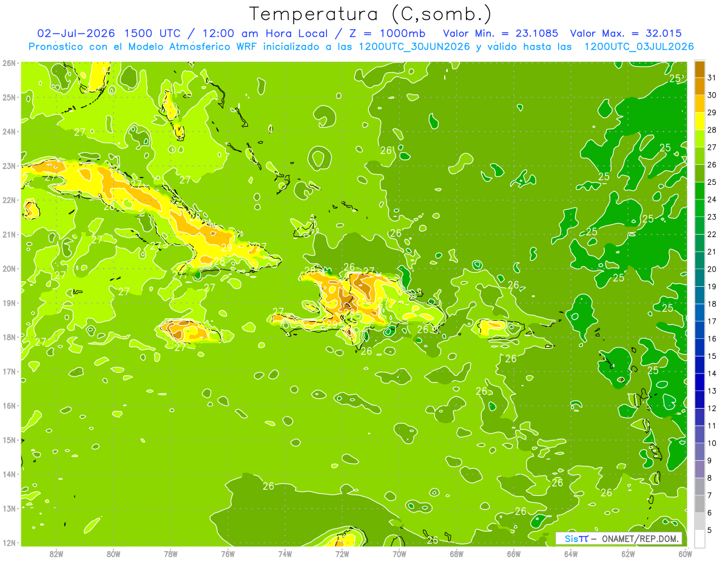
Task: Click the color bar label 10
Action: [x=712, y=443]
